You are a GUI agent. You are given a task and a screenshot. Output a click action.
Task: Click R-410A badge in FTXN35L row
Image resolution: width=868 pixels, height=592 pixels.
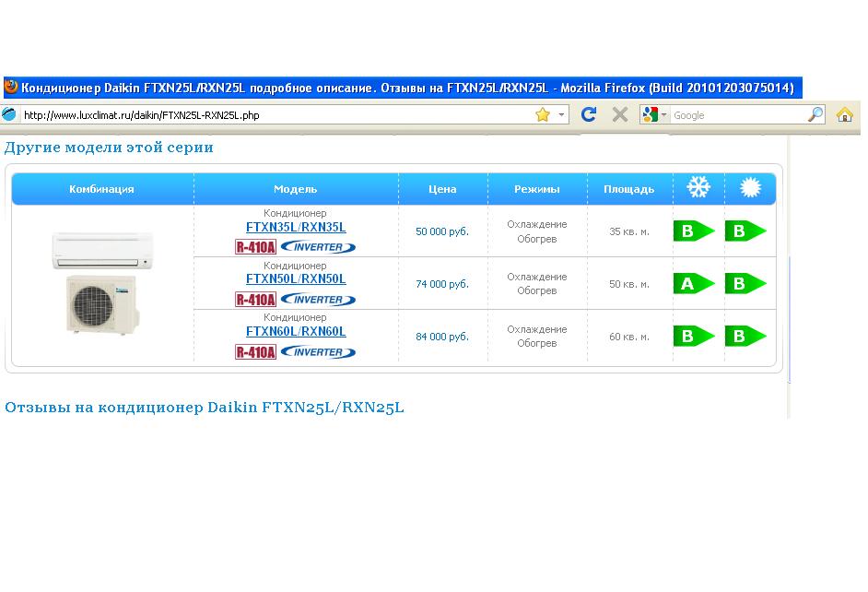[255, 247]
